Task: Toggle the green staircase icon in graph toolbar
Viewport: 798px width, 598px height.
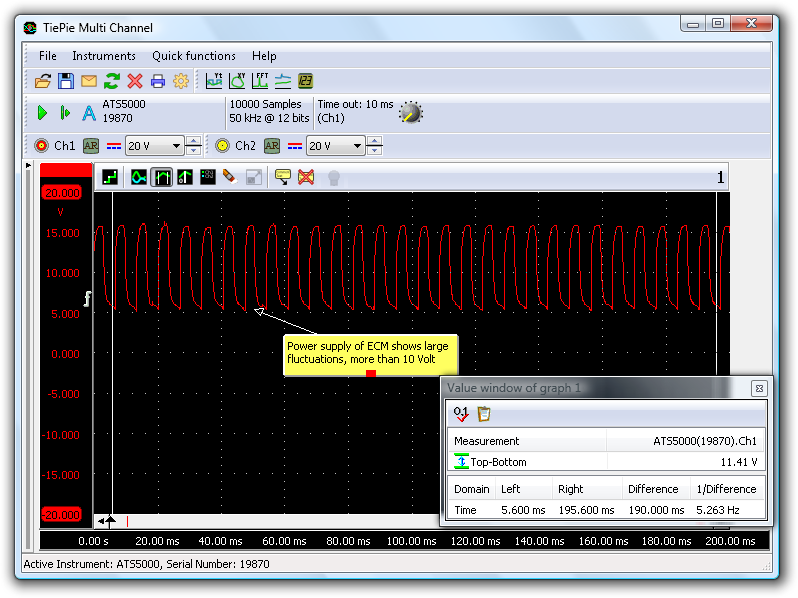Action: pos(110,177)
